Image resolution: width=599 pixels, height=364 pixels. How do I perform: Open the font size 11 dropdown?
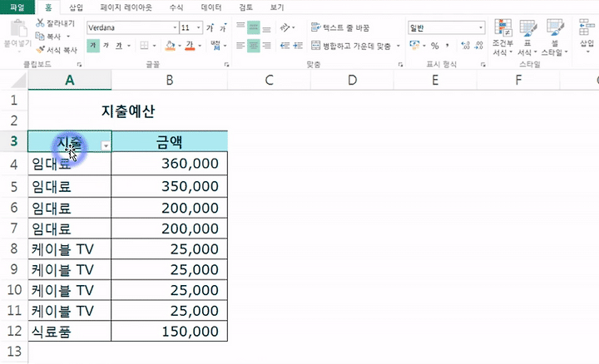point(198,27)
